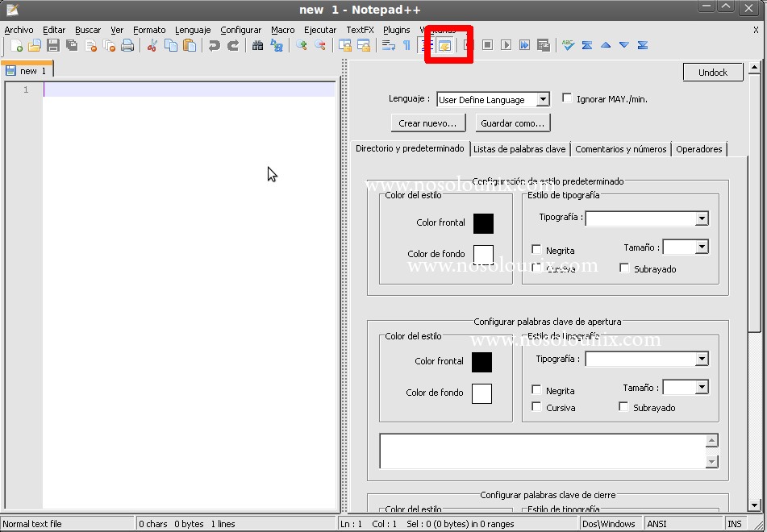Pick Color frontal swatch in palabras clave de apertura

click(x=481, y=363)
